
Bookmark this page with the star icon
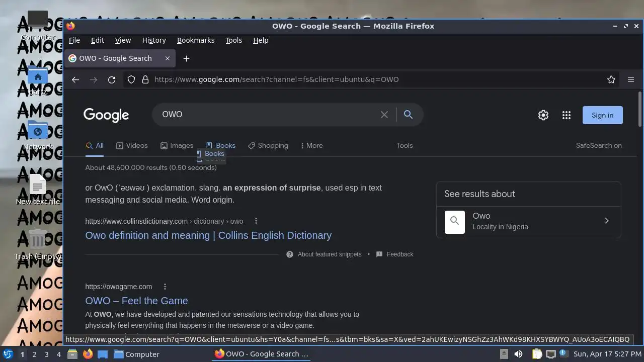[x=611, y=79]
